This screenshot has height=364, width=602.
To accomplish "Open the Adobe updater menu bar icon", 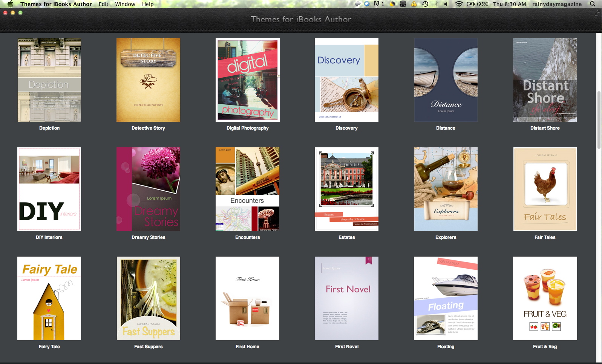I will pos(378,4).
